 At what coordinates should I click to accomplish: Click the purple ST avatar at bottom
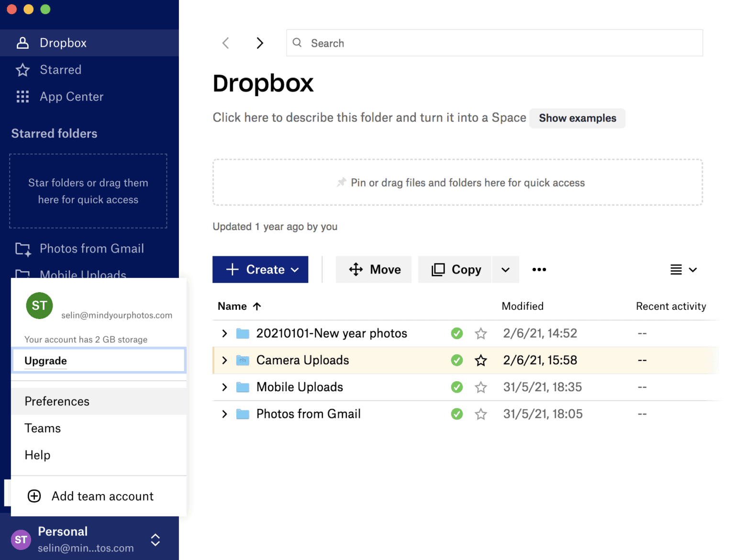click(x=21, y=540)
